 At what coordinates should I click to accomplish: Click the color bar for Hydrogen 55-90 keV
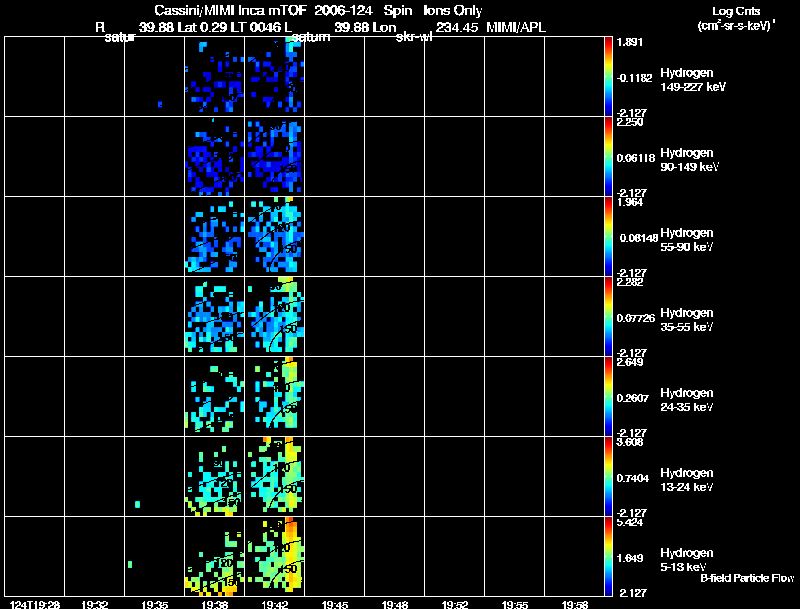[x=609, y=236]
